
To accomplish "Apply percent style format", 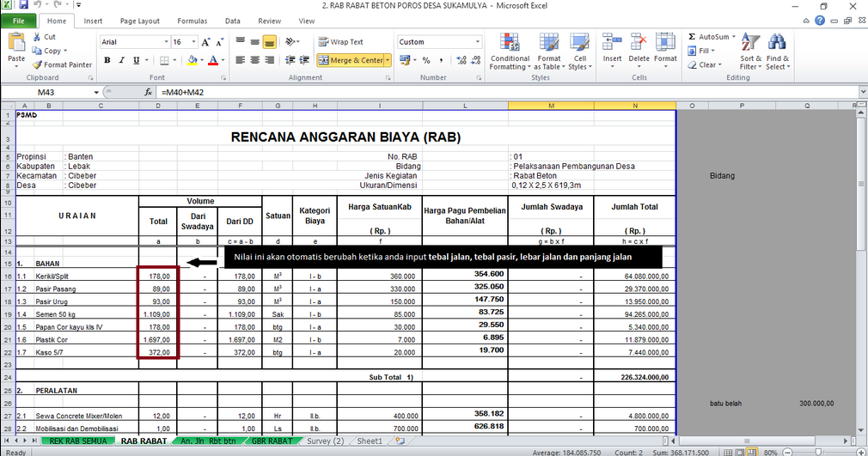I will click(426, 60).
